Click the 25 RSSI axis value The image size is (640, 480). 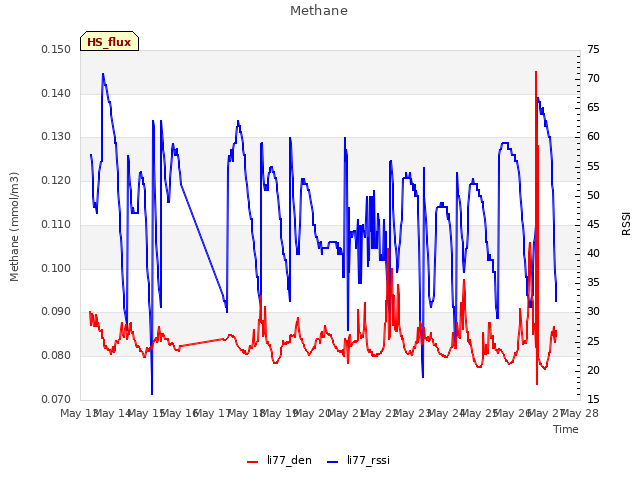(593, 341)
